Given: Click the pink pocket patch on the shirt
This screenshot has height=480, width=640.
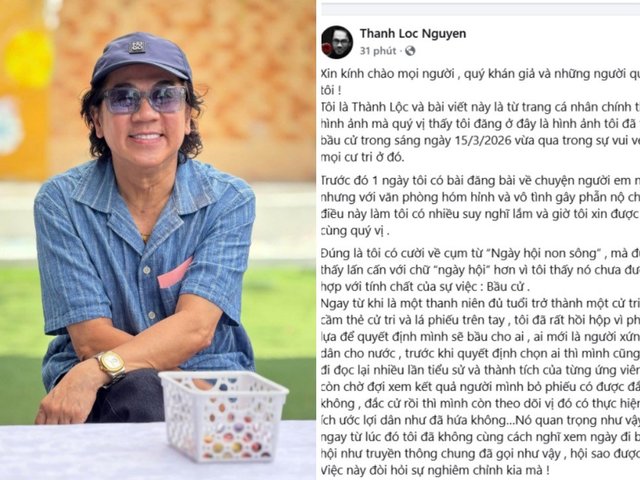Looking at the screenshot, I should (x=173, y=274).
